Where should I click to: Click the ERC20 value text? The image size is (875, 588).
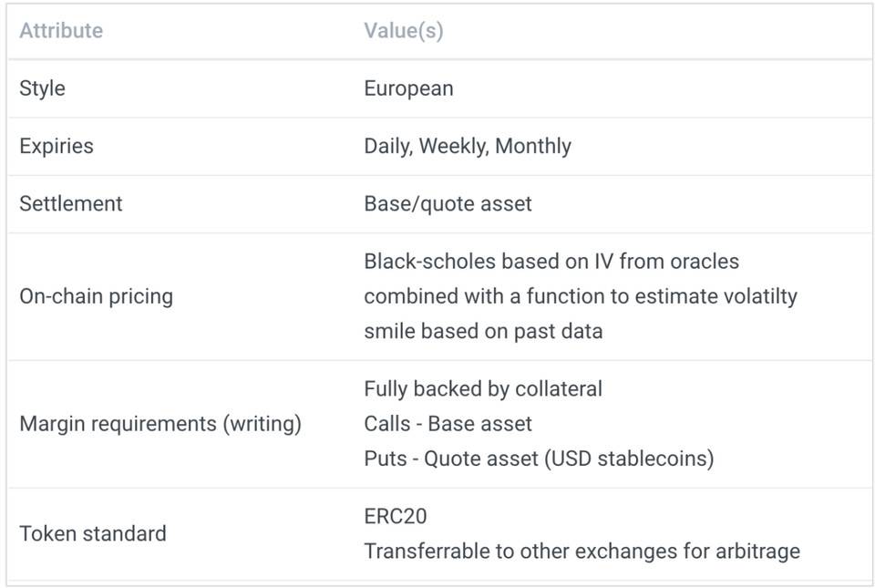[395, 517]
